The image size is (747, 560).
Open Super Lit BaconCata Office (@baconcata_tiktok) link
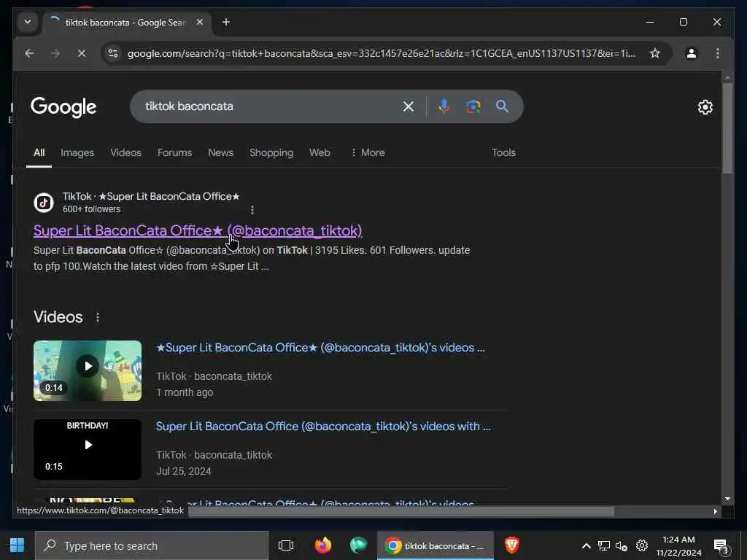click(x=198, y=230)
